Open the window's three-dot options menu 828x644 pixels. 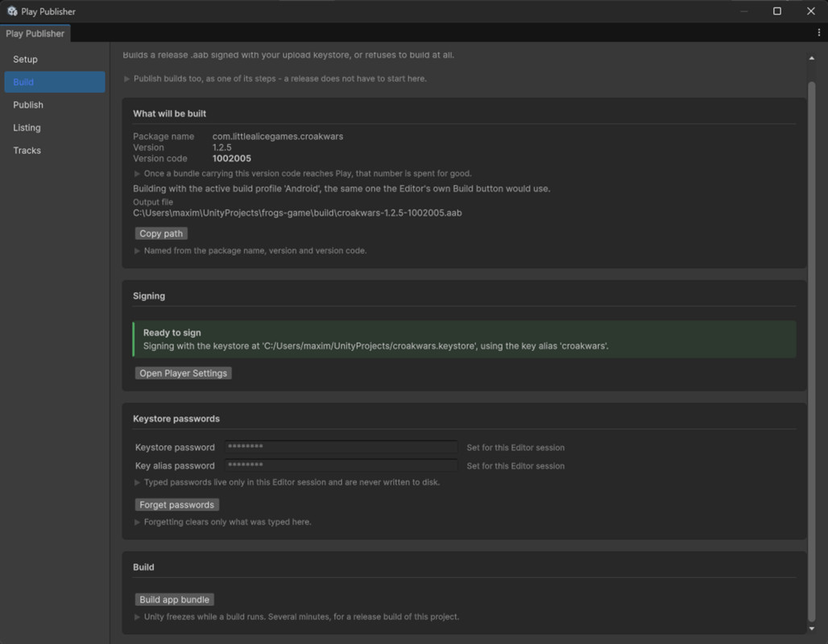[818, 33]
